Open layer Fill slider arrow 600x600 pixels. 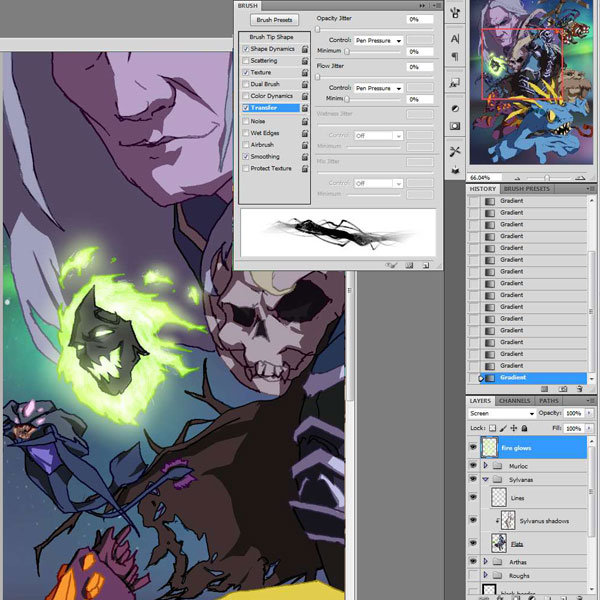pos(589,428)
